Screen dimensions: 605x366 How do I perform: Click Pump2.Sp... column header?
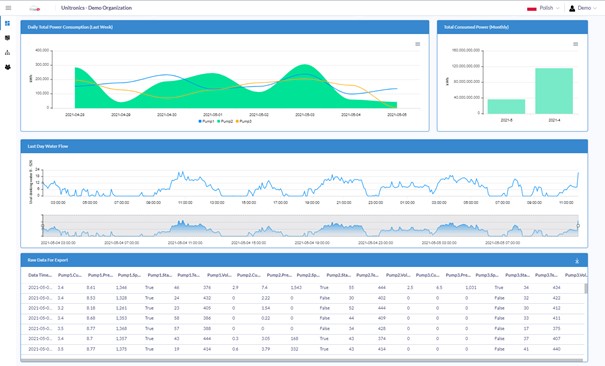(308, 275)
